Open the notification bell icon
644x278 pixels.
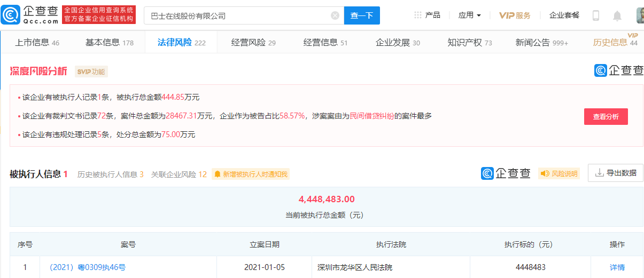(617, 15)
